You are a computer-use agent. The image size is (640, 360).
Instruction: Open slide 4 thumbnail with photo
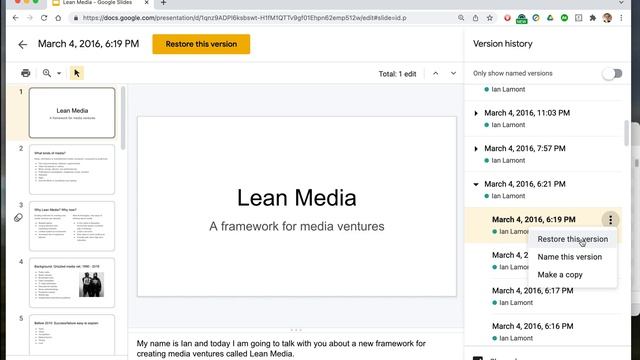point(72,282)
